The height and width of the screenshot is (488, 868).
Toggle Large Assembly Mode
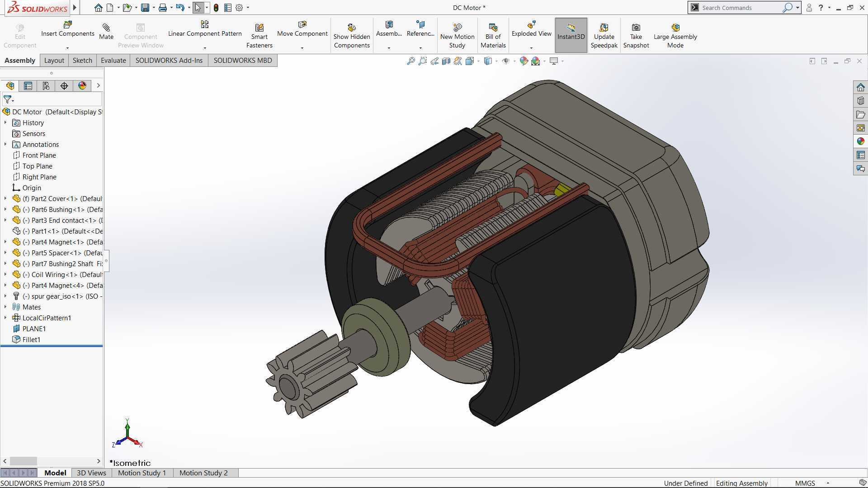pyautogui.click(x=675, y=35)
